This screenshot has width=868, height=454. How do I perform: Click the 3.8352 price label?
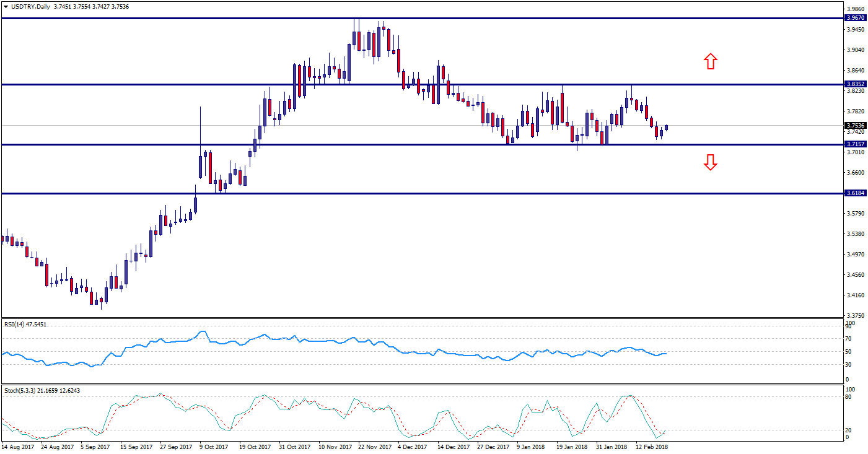tap(856, 84)
